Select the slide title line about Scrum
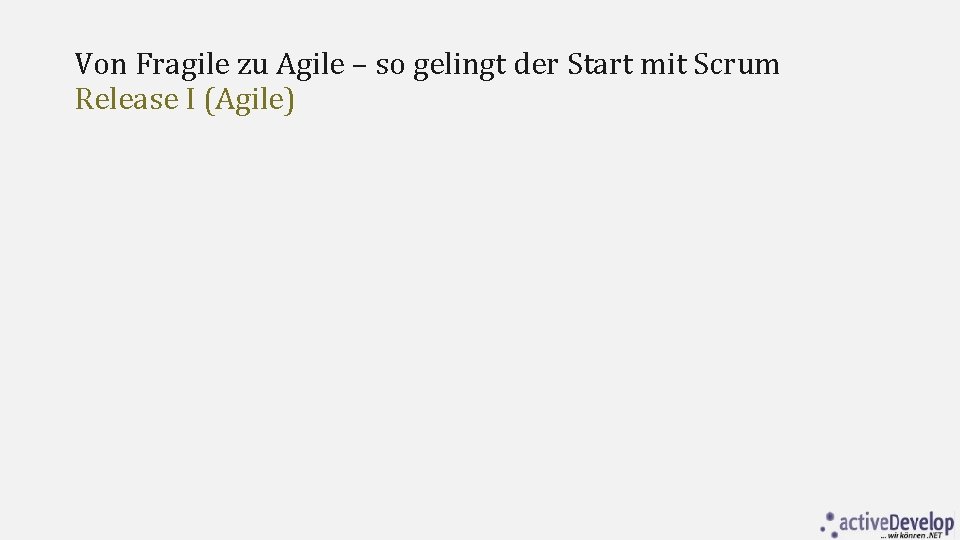 [x=427, y=65]
